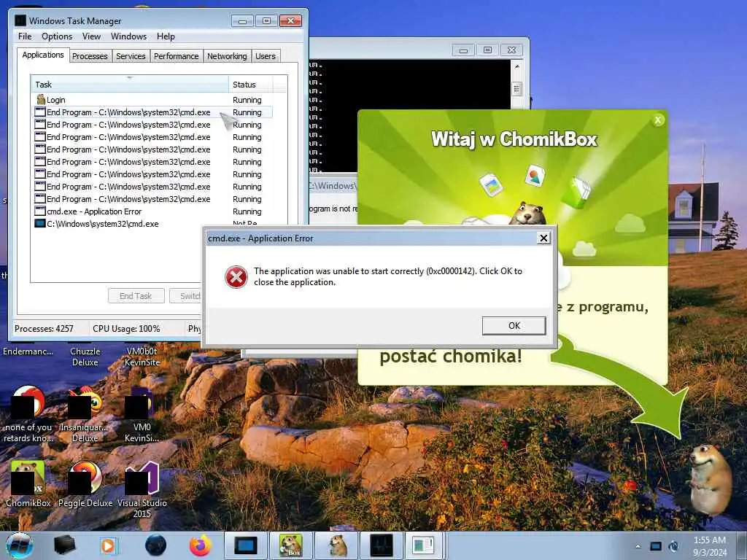Sort by the Task column header
The image size is (747, 560).
pos(130,85)
